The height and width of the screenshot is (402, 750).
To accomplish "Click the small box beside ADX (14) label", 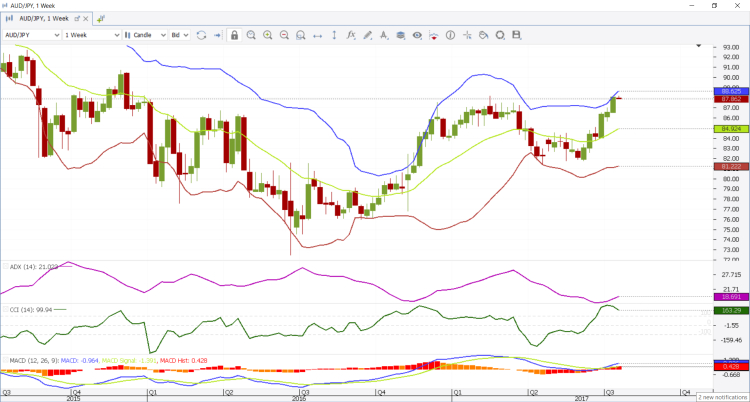I will coord(5,267).
